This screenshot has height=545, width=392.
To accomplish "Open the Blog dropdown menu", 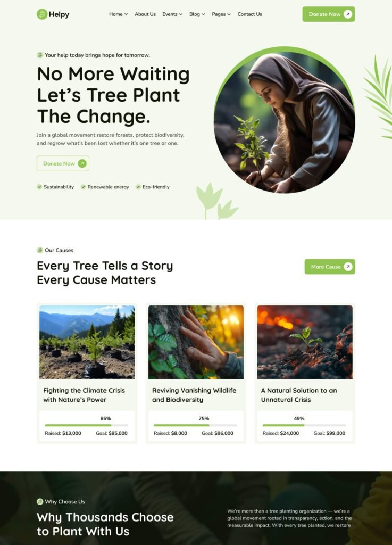I will (197, 14).
